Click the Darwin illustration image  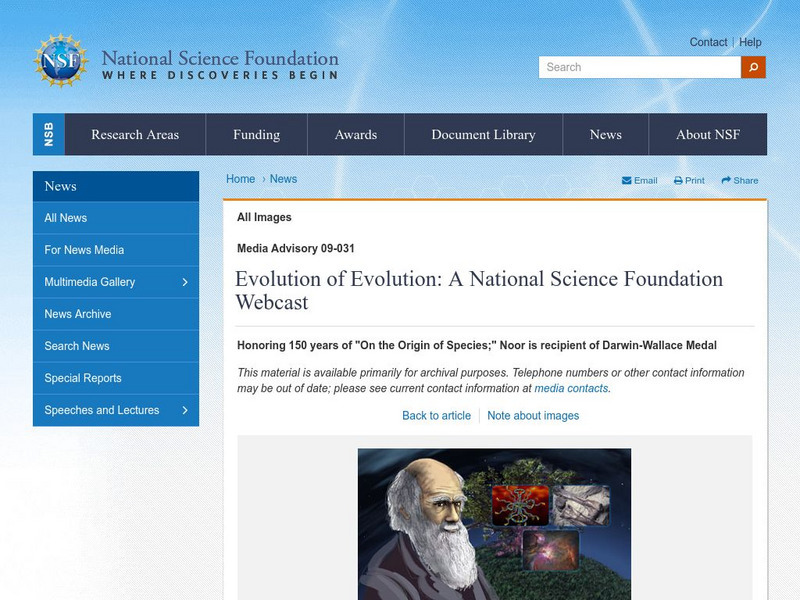(x=494, y=523)
